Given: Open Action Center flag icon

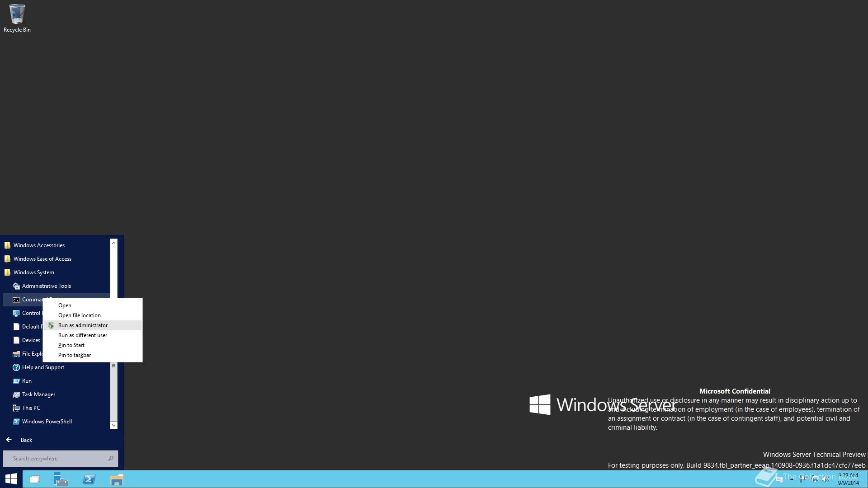Looking at the screenshot, I should pyautogui.click(x=803, y=479).
